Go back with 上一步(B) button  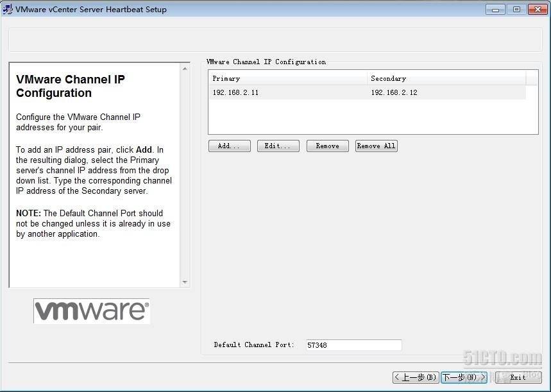coord(416,378)
